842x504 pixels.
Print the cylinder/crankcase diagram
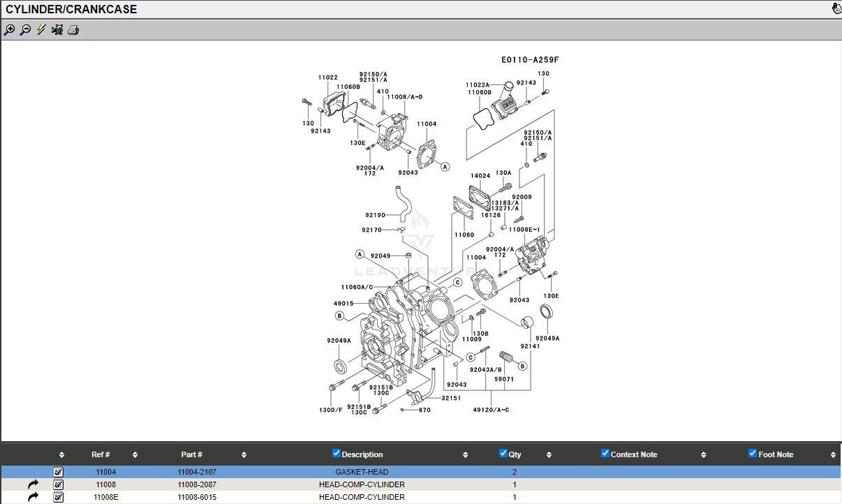pos(73,30)
